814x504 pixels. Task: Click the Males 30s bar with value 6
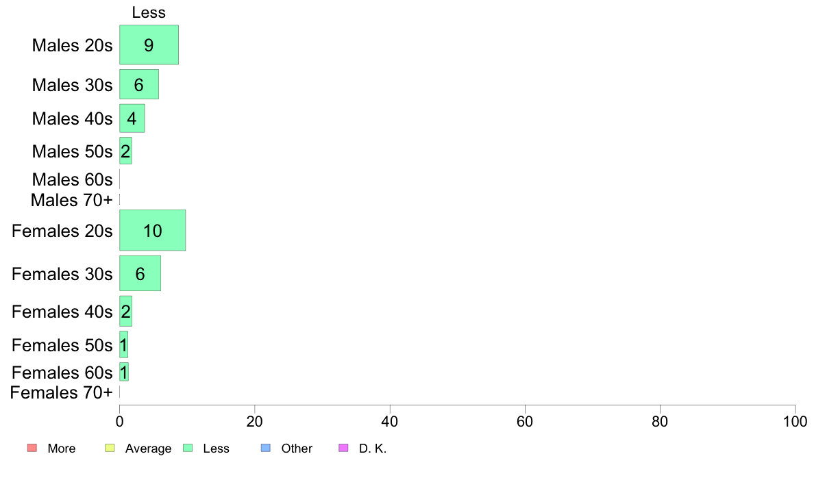pyautogui.click(x=139, y=84)
